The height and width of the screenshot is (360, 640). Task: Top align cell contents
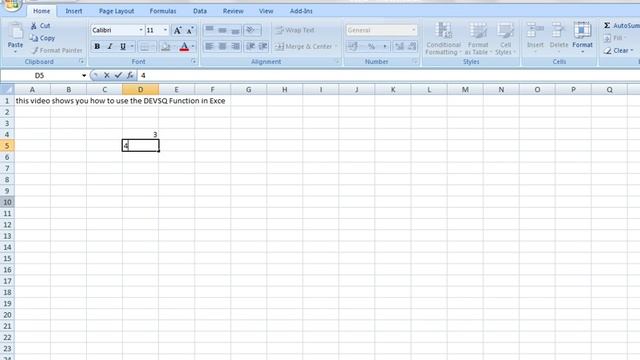[209, 30]
